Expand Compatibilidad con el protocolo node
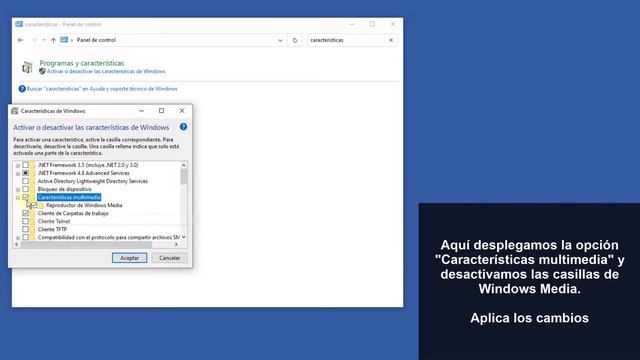 (18, 238)
